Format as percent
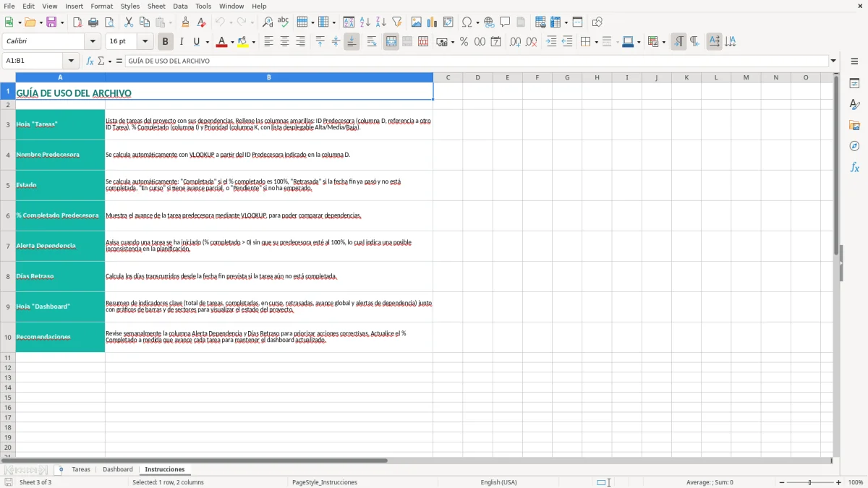 tap(464, 42)
